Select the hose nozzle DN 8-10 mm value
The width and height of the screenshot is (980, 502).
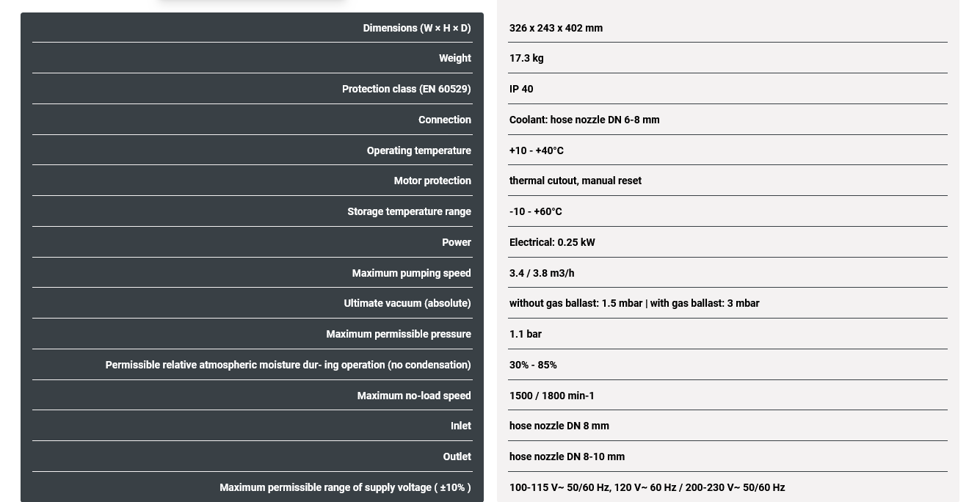[567, 456]
